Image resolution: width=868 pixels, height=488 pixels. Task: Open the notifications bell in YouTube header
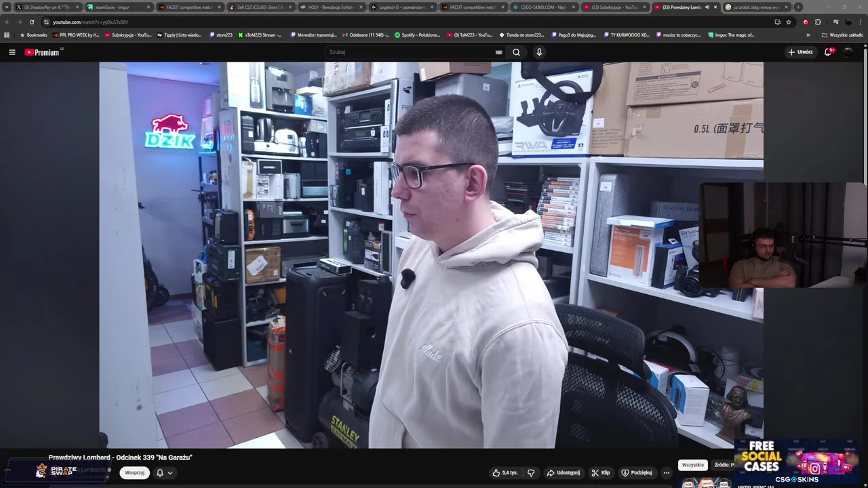click(828, 52)
